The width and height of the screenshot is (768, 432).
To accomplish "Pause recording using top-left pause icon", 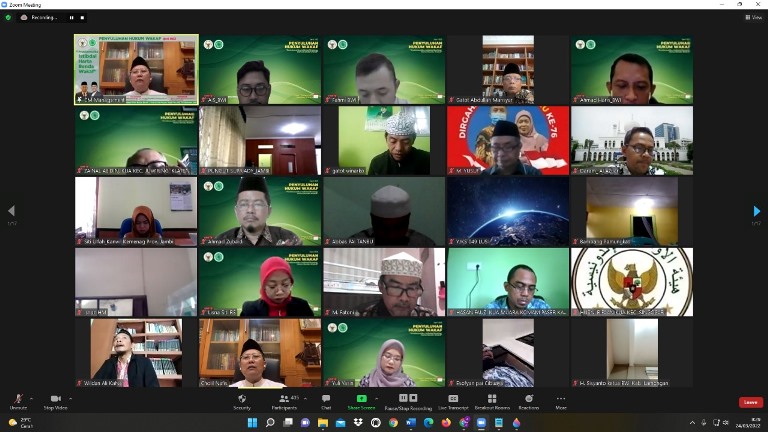I will click(x=72, y=18).
